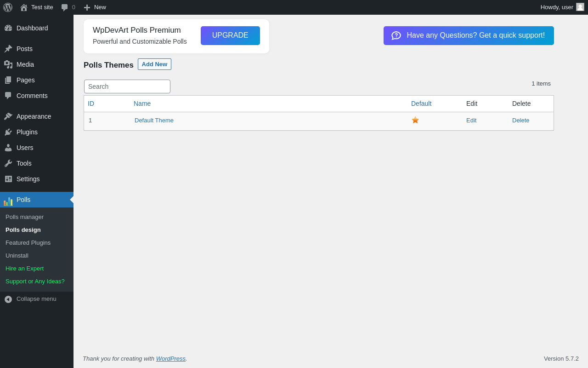The height and width of the screenshot is (368, 588).
Task: Sort themes by Default column
Action: [421, 103]
